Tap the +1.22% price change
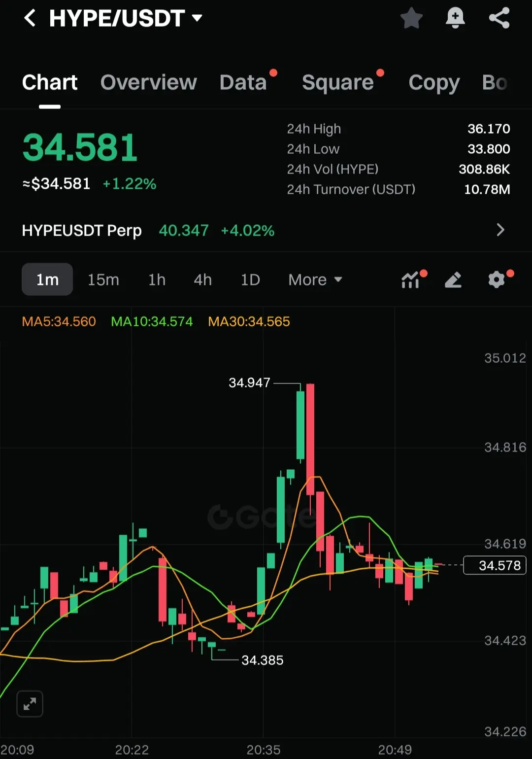 click(130, 184)
